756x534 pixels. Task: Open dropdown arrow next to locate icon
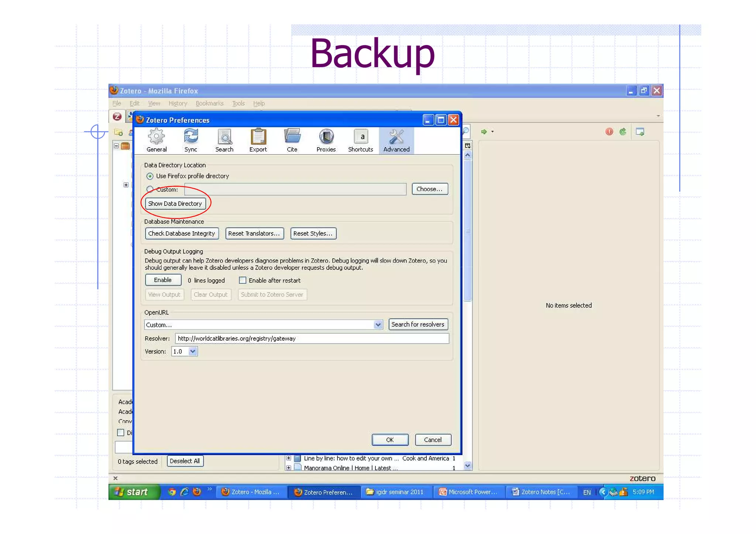pyautogui.click(x=492, y=132)
